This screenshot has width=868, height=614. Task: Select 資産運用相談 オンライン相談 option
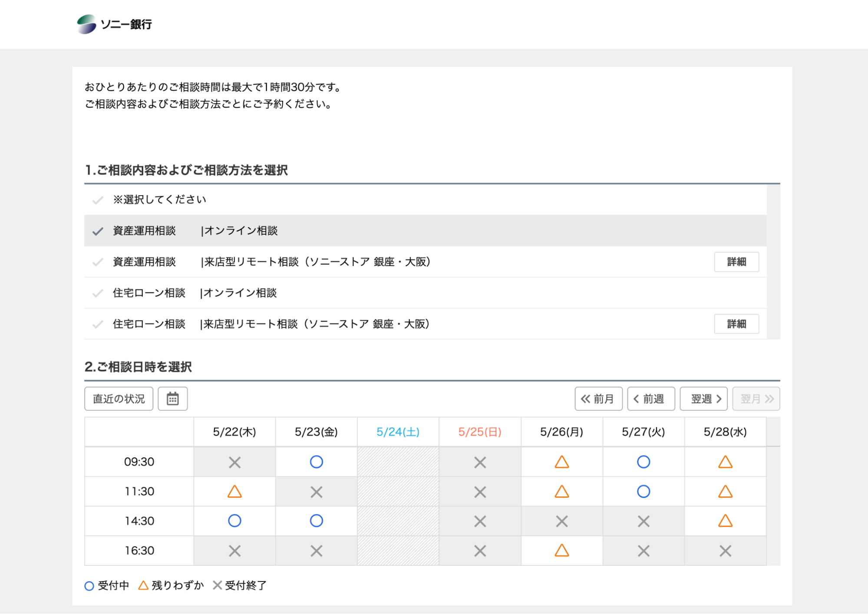[x=426, y=231]
